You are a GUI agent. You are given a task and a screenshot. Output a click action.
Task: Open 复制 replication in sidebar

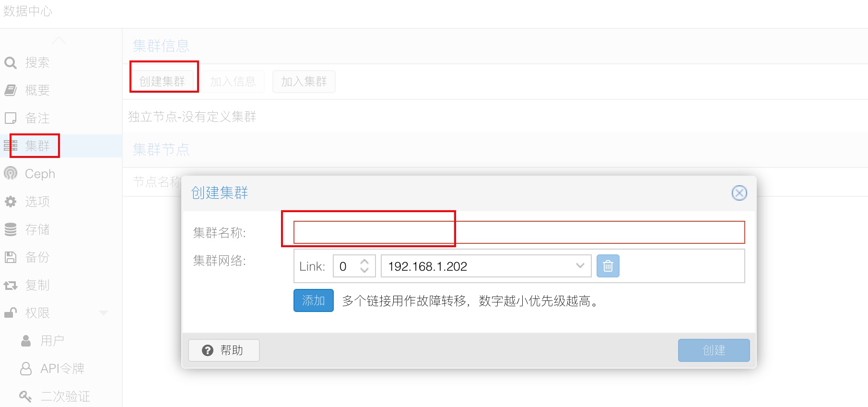36,285
